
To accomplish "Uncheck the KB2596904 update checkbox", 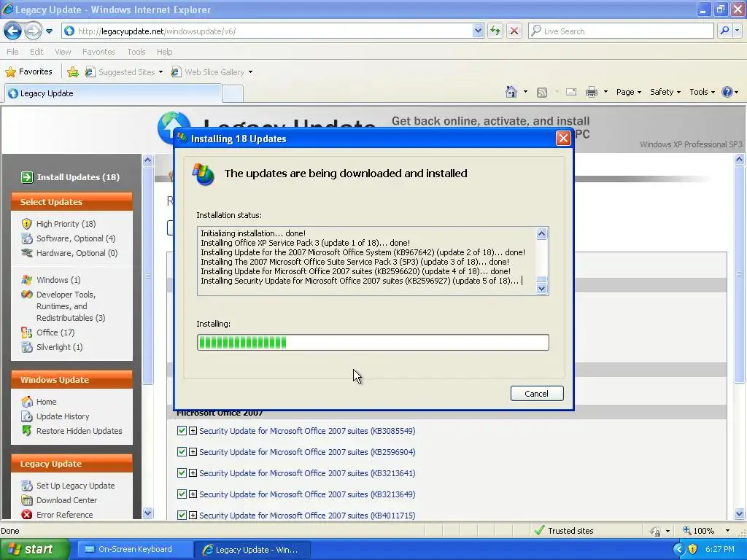I will coord(182,451).
